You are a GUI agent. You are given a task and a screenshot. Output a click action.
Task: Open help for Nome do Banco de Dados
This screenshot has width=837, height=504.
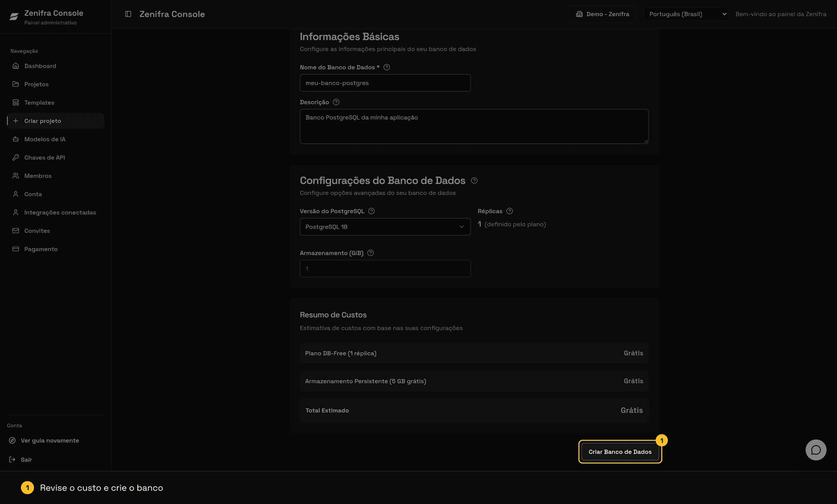(x=387, y=67)
